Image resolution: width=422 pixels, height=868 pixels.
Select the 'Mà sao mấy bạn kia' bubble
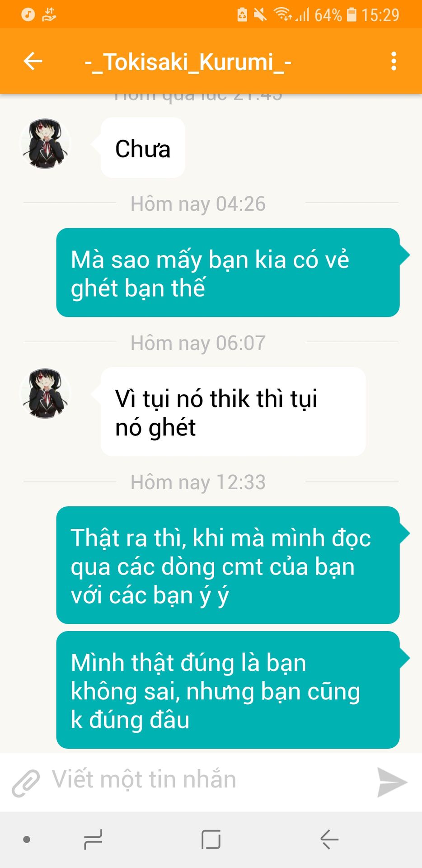pyautogui.click(x=228, y=273)
